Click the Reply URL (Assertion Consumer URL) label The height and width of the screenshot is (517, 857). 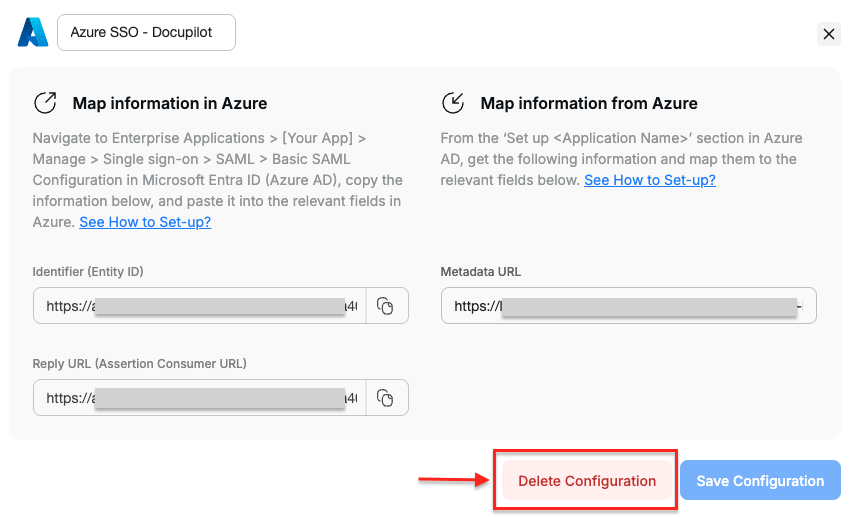tap(139, 363)
